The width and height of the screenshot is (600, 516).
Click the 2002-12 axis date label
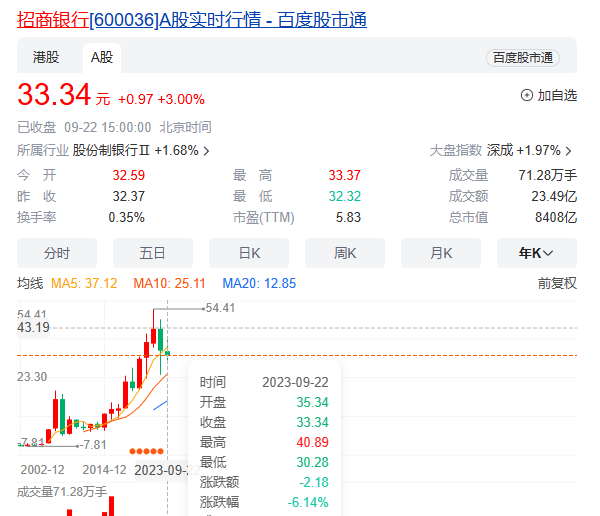coord(42,470)
